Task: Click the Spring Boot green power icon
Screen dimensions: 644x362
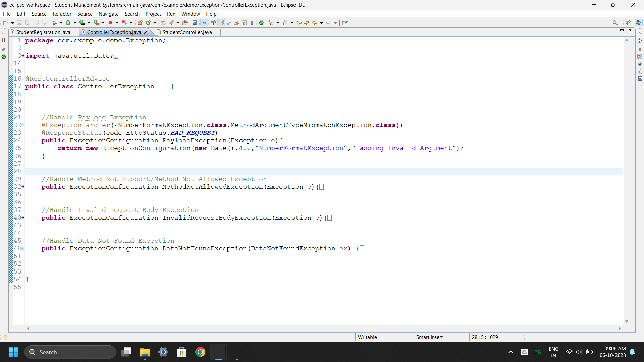Action: [261, 23]
